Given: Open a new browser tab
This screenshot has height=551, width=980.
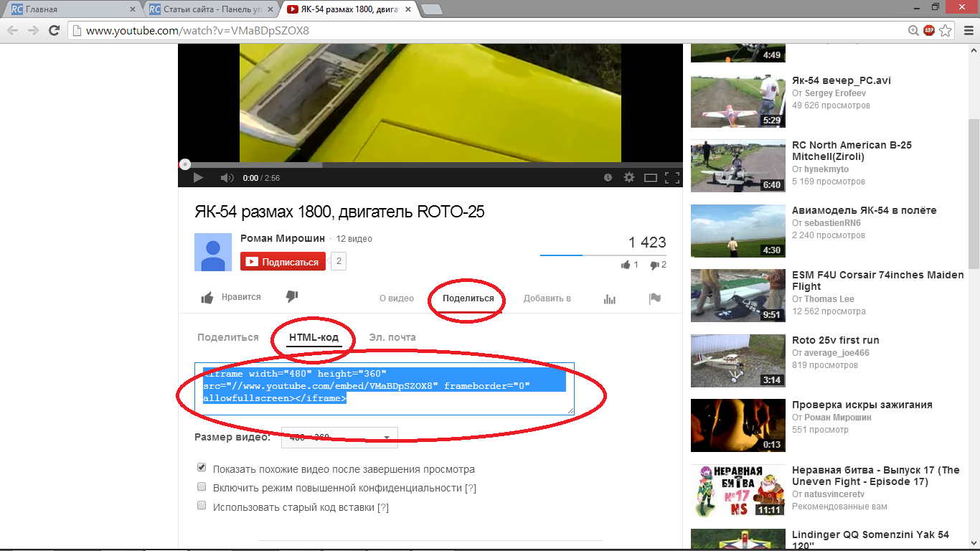Looking at the screenshot, I should (431, 9).
